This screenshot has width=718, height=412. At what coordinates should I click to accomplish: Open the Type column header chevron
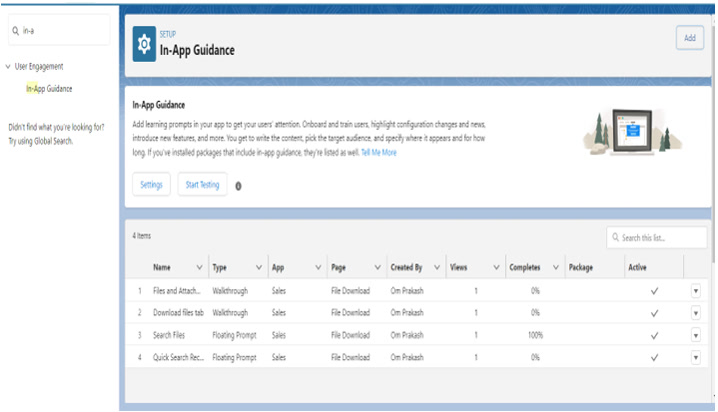tap(259, 268)
